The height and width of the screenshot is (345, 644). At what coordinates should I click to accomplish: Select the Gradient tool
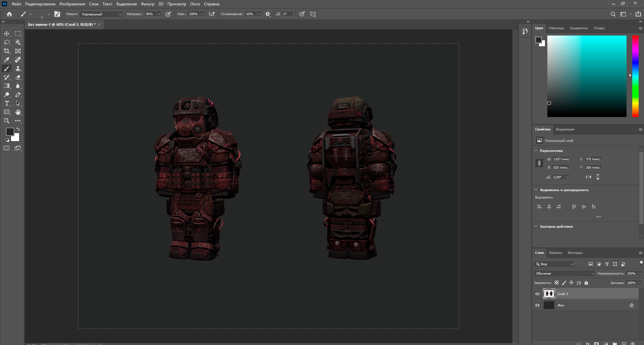tap(7, 86)
